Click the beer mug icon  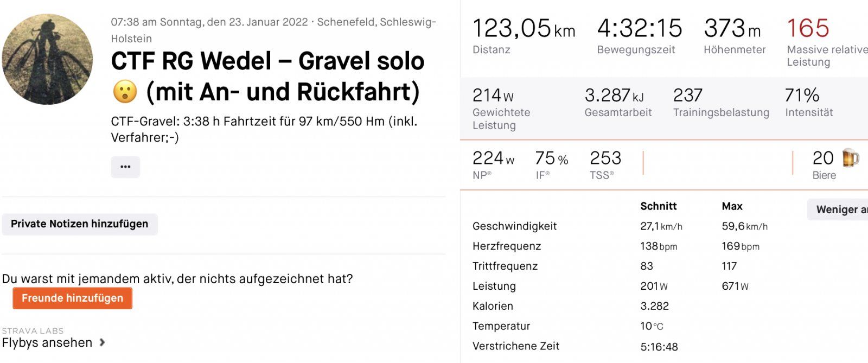(x=850, y=158)
